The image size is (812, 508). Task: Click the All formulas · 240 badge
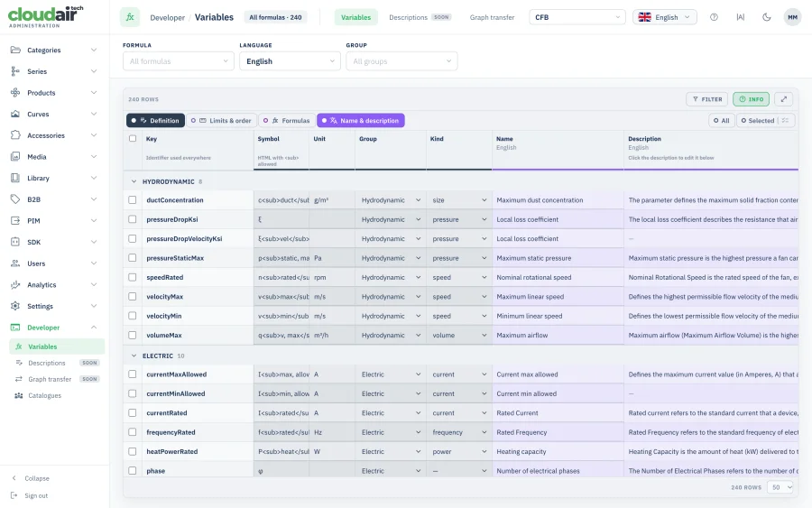275,17
